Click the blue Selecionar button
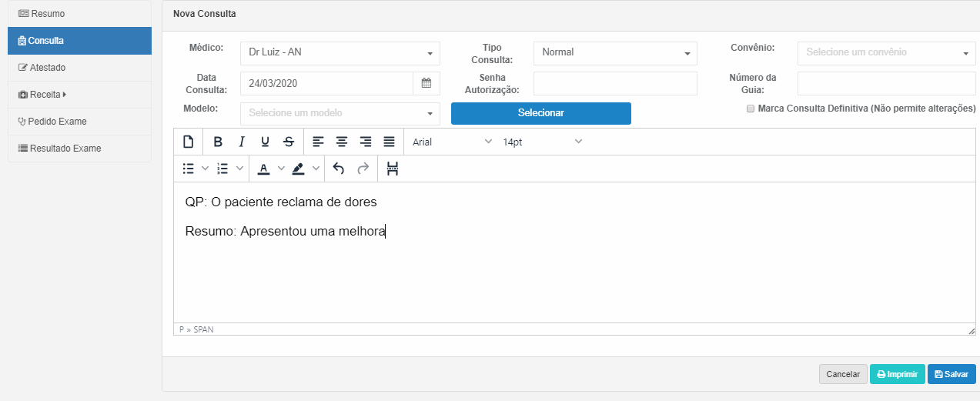 540,113
